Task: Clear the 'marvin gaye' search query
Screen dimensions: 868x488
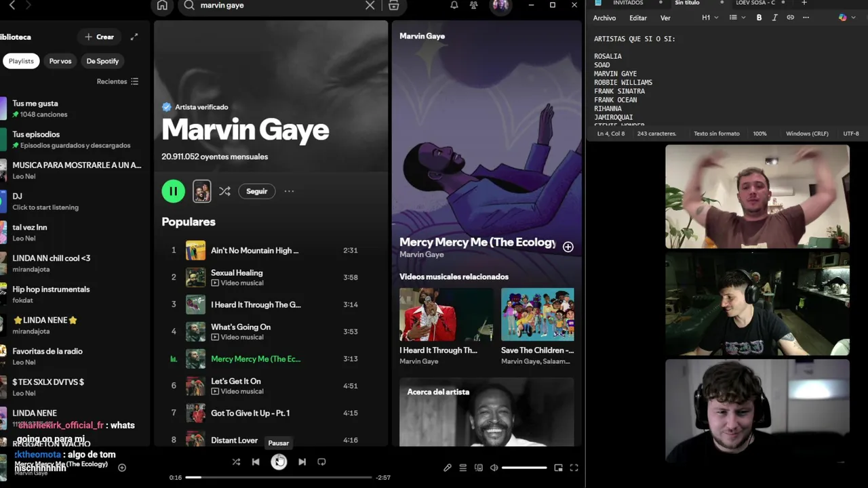Action: coord(370,5)
